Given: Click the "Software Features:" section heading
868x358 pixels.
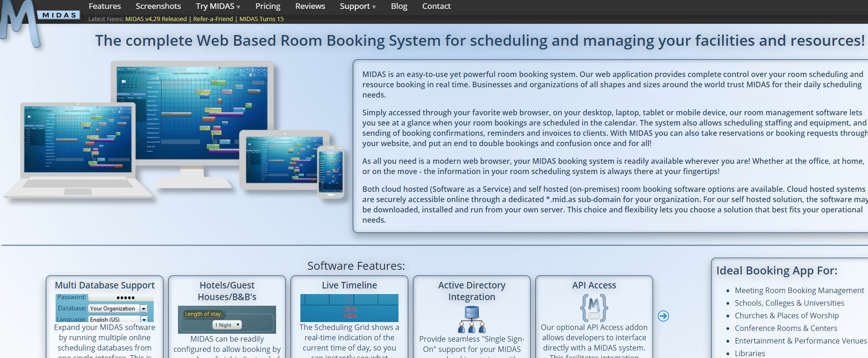Looking at the screenshot, I should click(x=356, y=266).
